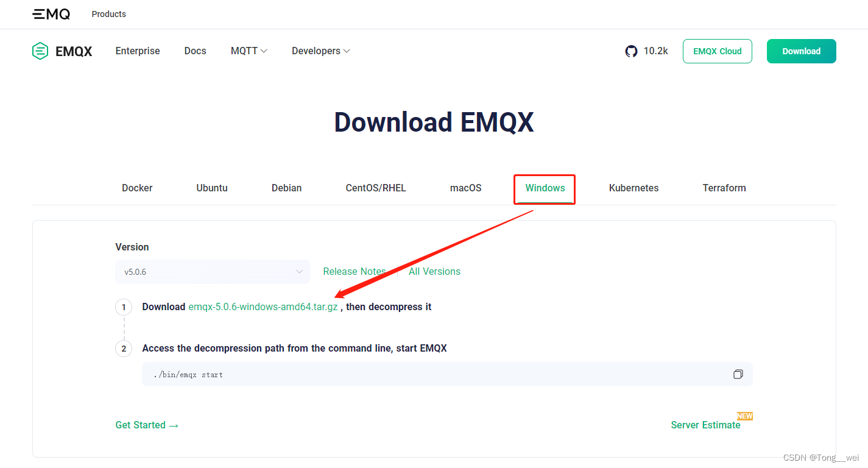Switch to the macOS tab

click(466, 188)
